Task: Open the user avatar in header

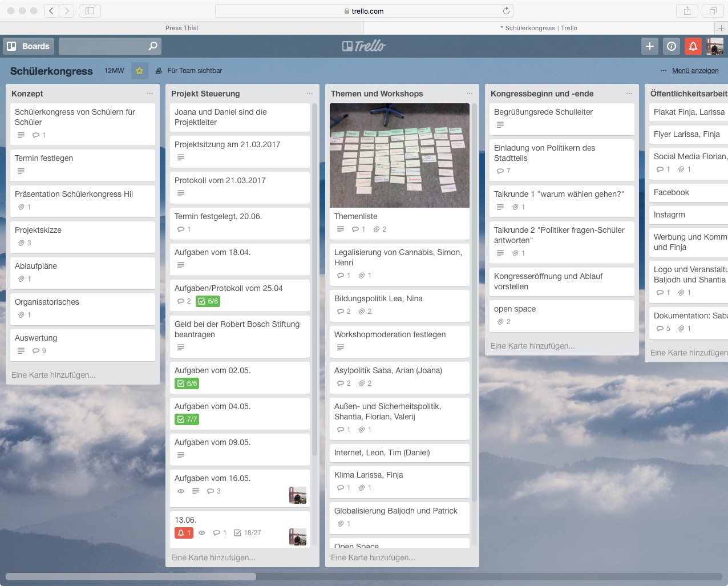Action: pyautogui.click(x=714, y=46)
